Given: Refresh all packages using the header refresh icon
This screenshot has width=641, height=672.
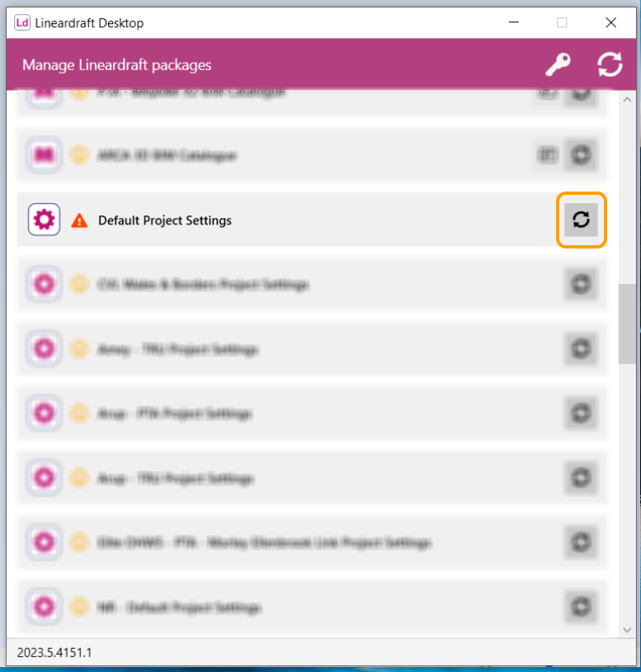Looking at the screenshot, I should pyautogui.click(x=610, y=64).
